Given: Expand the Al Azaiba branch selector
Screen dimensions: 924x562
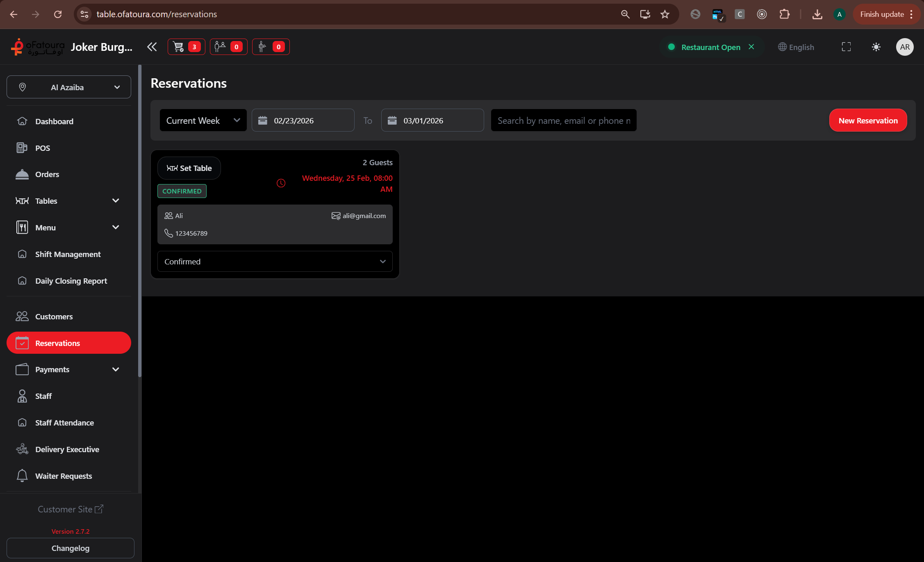Looking at the screenshot, I should (69, 87).
